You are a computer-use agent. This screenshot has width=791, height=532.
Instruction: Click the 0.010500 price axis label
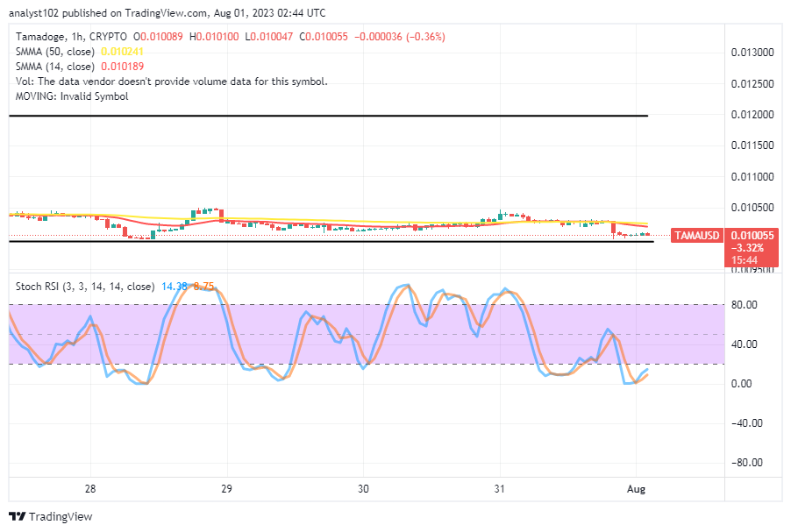[x=752, y=207]
